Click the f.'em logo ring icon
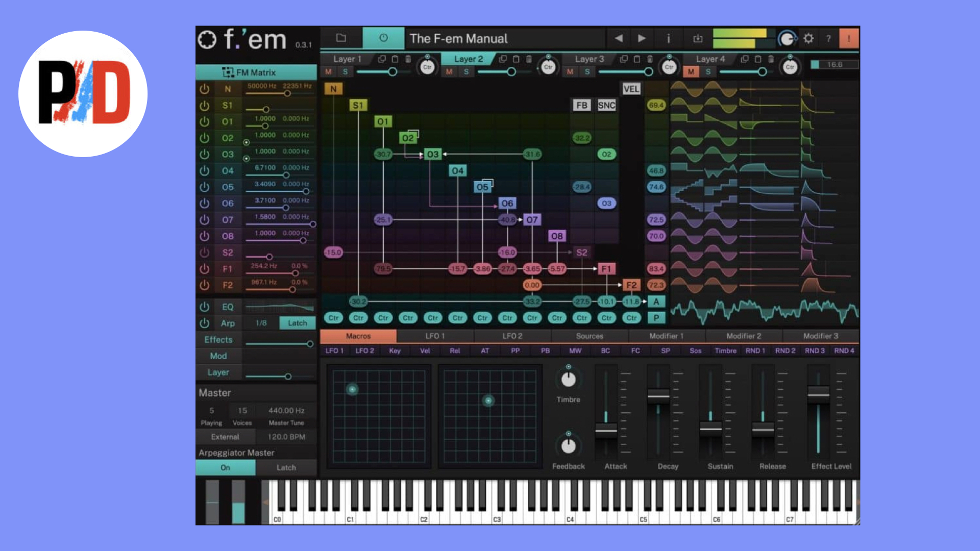The image size is (980, 551). pos(207,39)
